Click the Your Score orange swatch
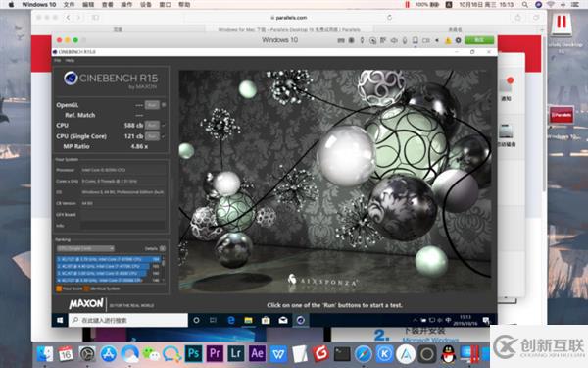This screenshot has height=368, width=588. (59, 289)
